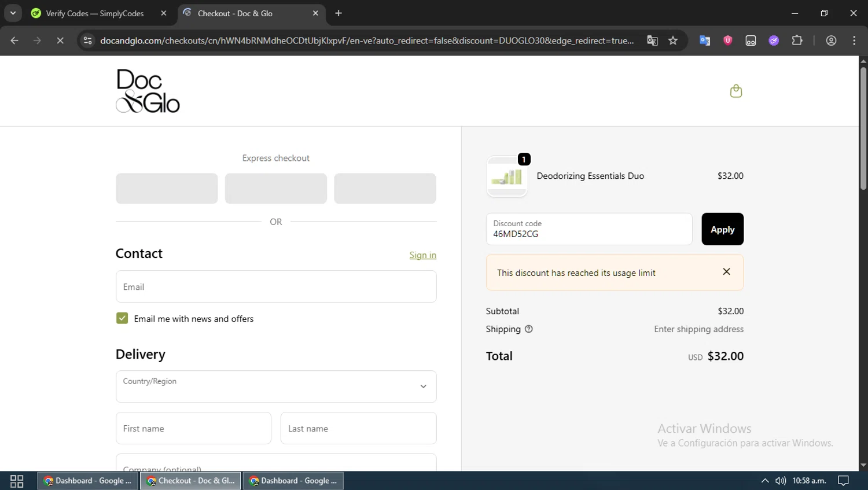Viewport: 868px width, 490px height.
Task: Open the Google Translate extension icon
Action: (705, 40)
